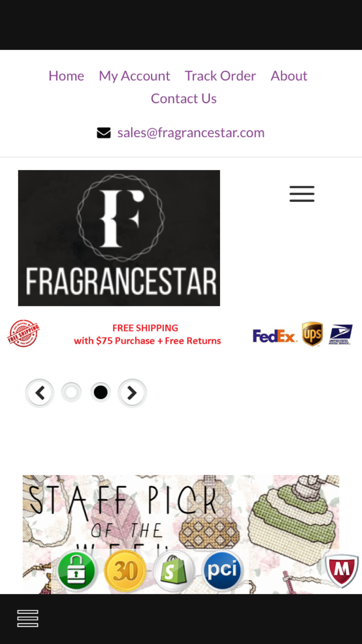Expand the bottom bar menu icon
The height and width of the screenshot is (644, 362).
coord(28,618)
